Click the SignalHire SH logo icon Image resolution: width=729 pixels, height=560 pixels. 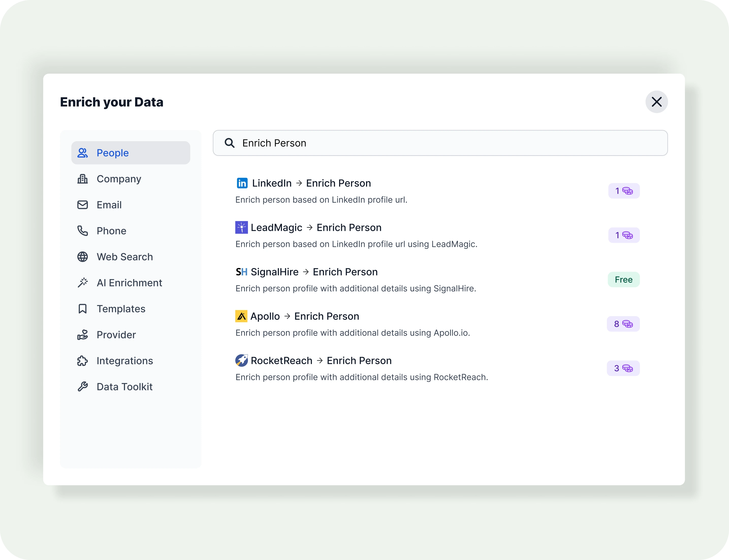(241, 272)
